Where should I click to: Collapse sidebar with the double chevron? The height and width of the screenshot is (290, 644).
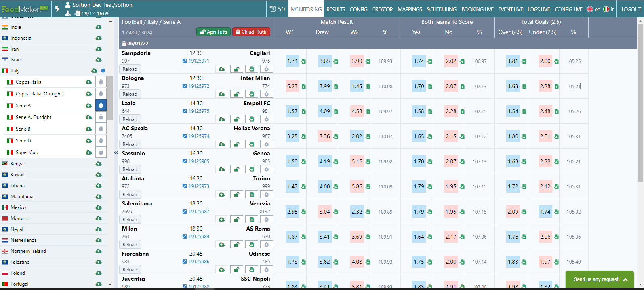pos(116,152)
